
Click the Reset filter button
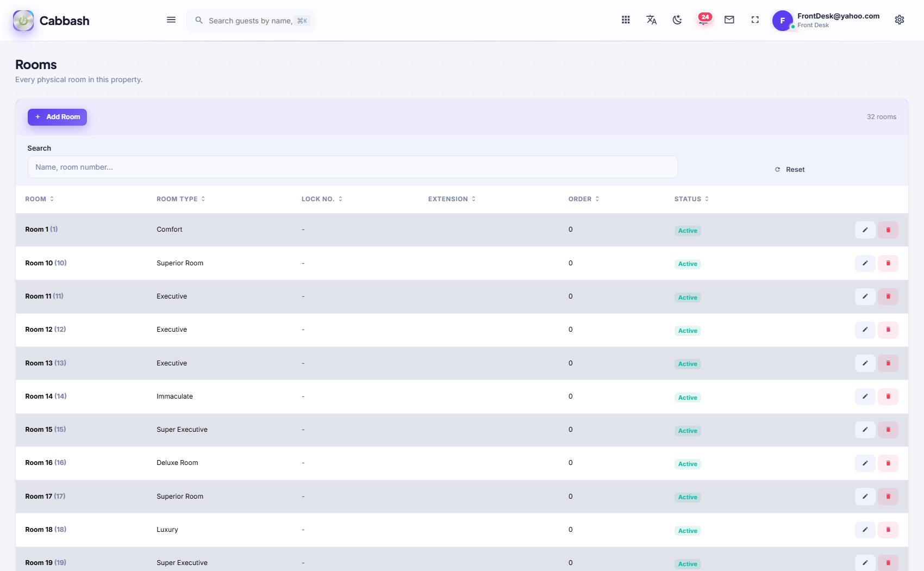click(x=790, y=170)
